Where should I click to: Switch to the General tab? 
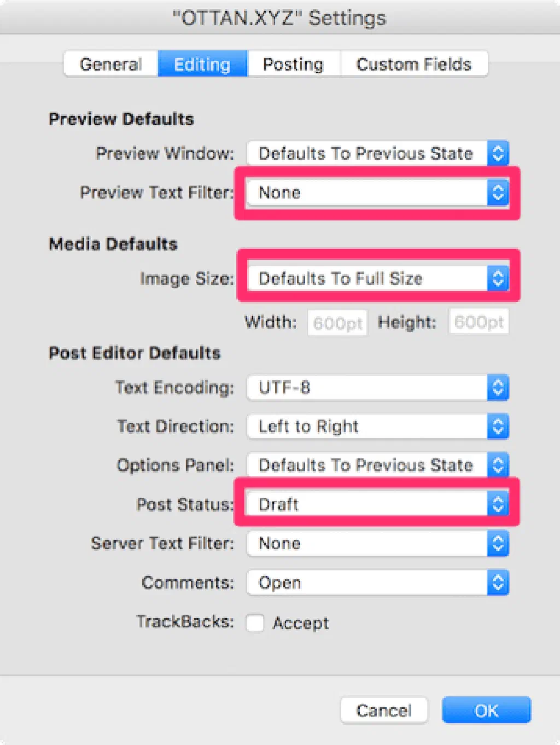(111, 65)
